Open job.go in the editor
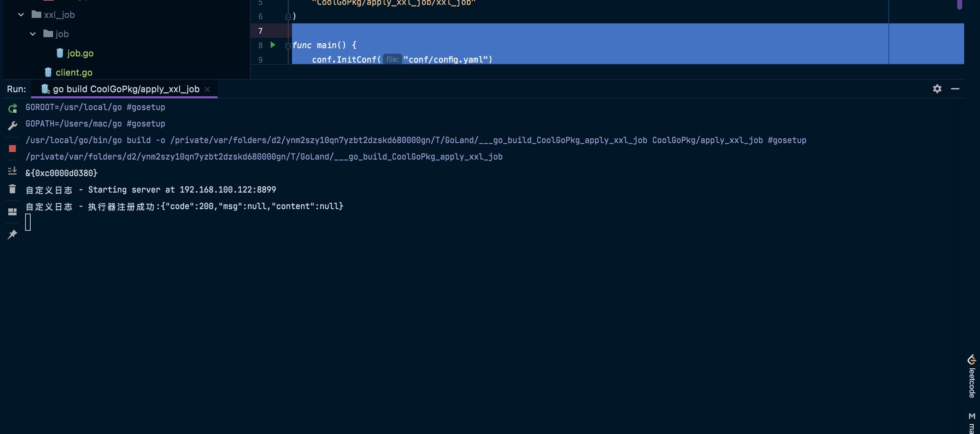This screenshot has width=980, height=434. (80, 53)
